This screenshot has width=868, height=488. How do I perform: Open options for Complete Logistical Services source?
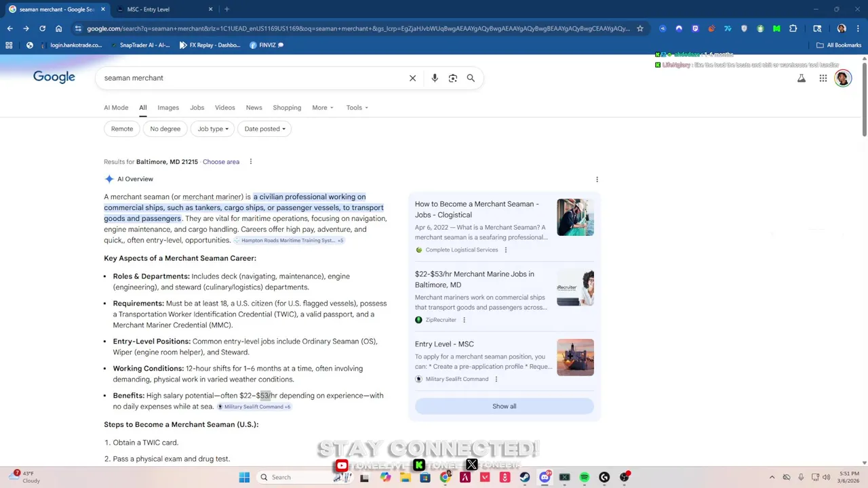click(505, 249)
